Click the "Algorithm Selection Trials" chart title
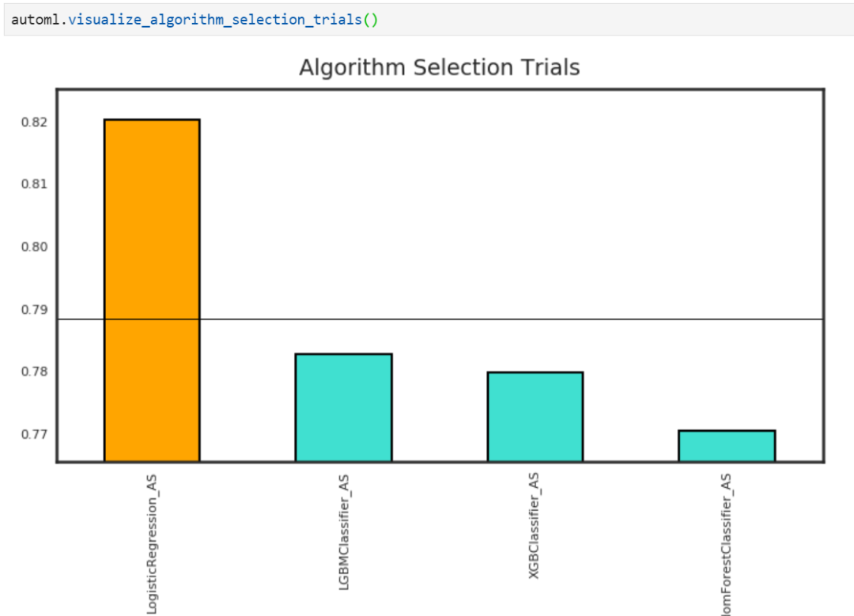854x616 pixels. point(439,68)
